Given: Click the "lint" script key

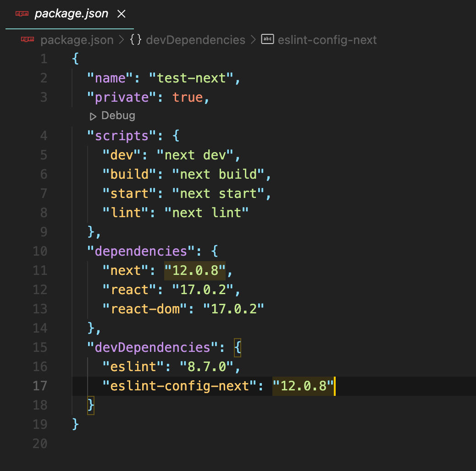Looking at the screenshot, I should pyautogui.click(x=126, y=213).
